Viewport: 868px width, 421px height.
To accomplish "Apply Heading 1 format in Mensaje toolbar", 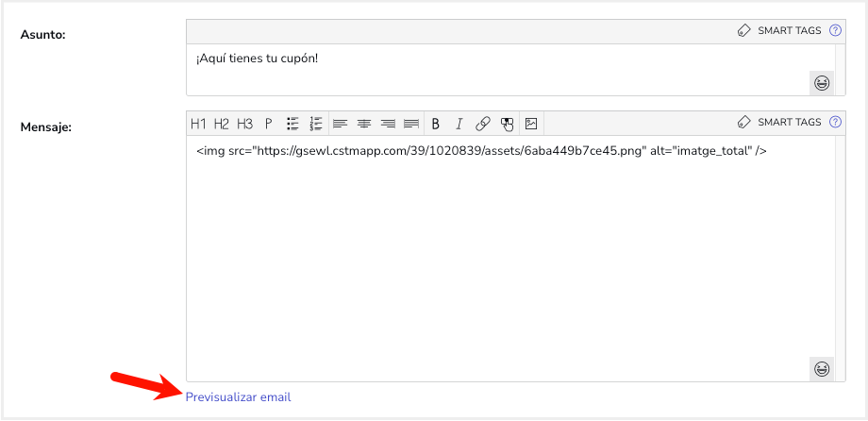I will click(x=198, y=124).
